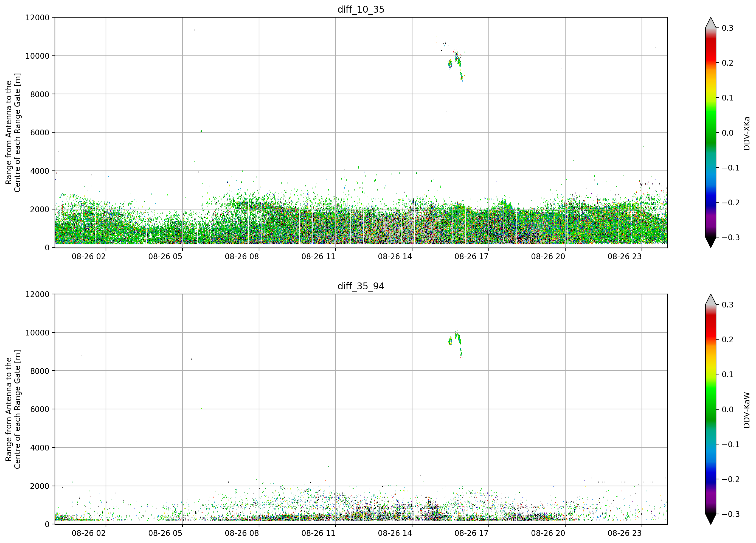
Task: Click the 0.0 tick on DDV-XKa colorbar
Action: [x=727, y=133]
